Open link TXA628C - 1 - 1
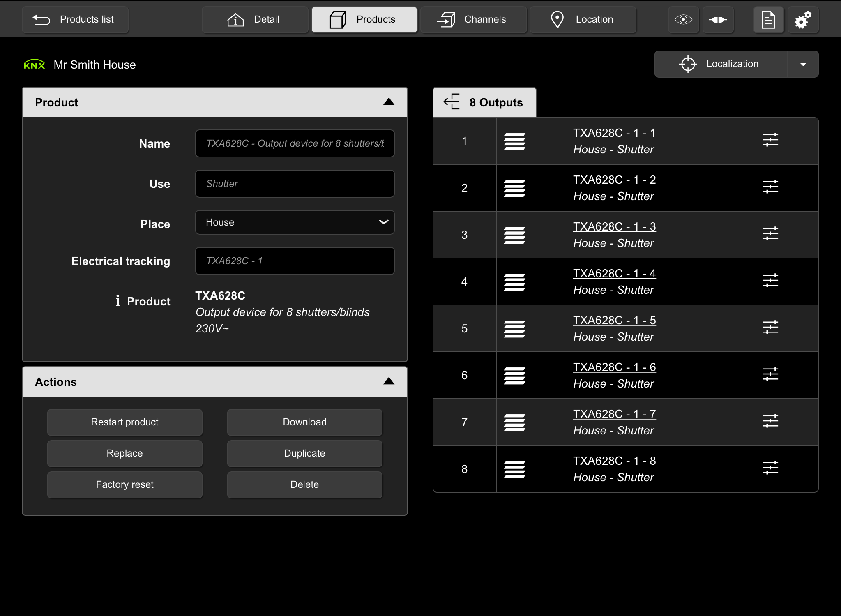Image resolution: width=841 pixels, height=616 pixels. click(614, 133)
